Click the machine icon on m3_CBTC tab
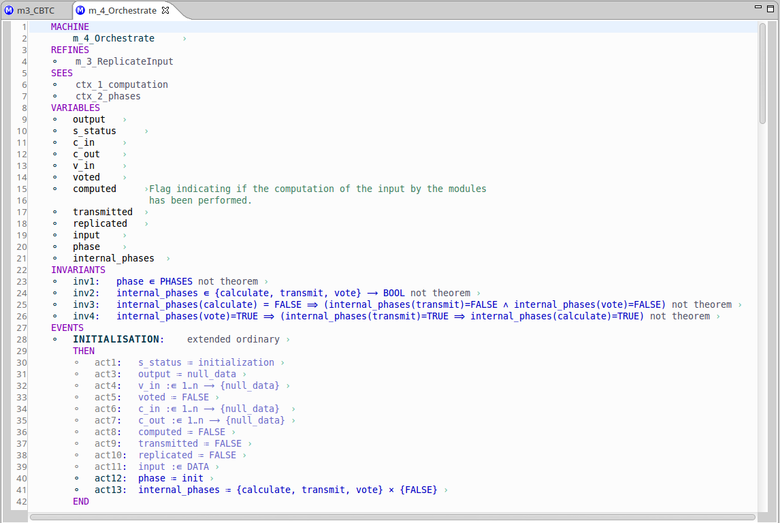780x523 pixels. 10,10
